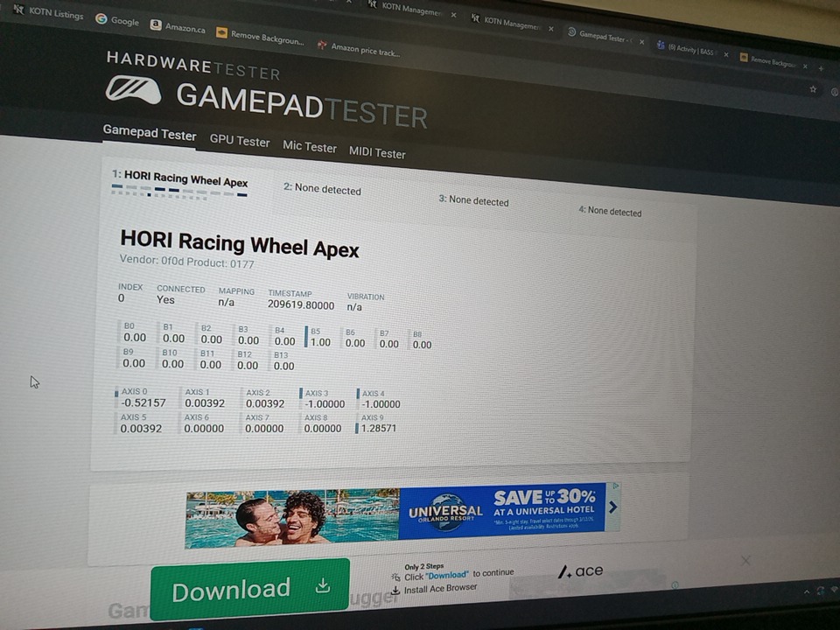Image resolution: width=840 pixels, height=630 pixels.
Task: Click the KOTN Listings bookmark icon
Action: (18, 10)
